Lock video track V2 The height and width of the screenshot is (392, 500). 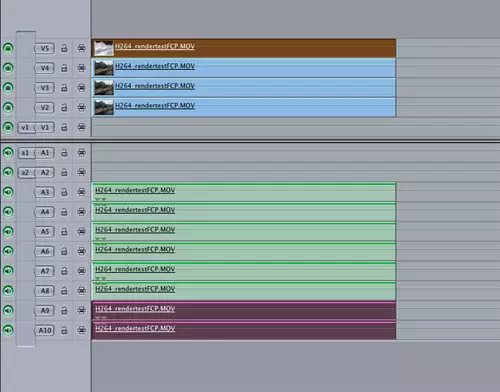tap(64, 107)
